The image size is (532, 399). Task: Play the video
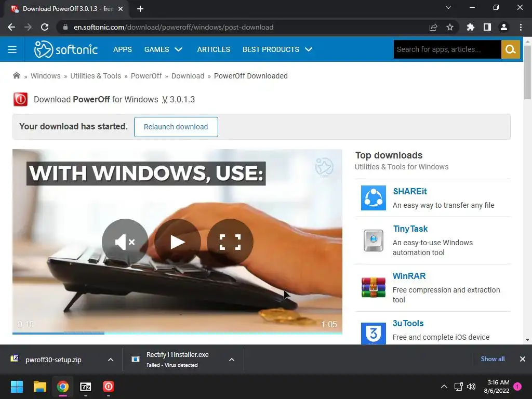pos(178,242)
